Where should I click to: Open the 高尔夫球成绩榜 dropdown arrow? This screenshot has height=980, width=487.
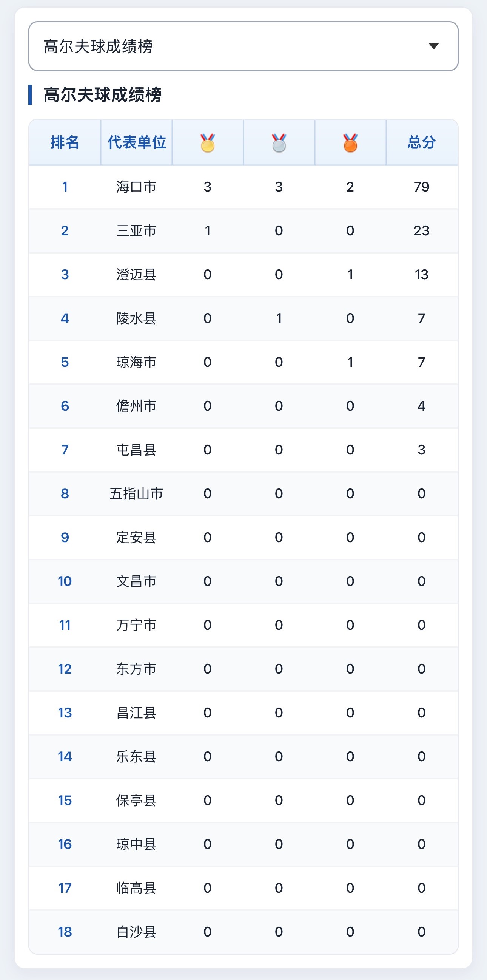[x=433, y=46]
